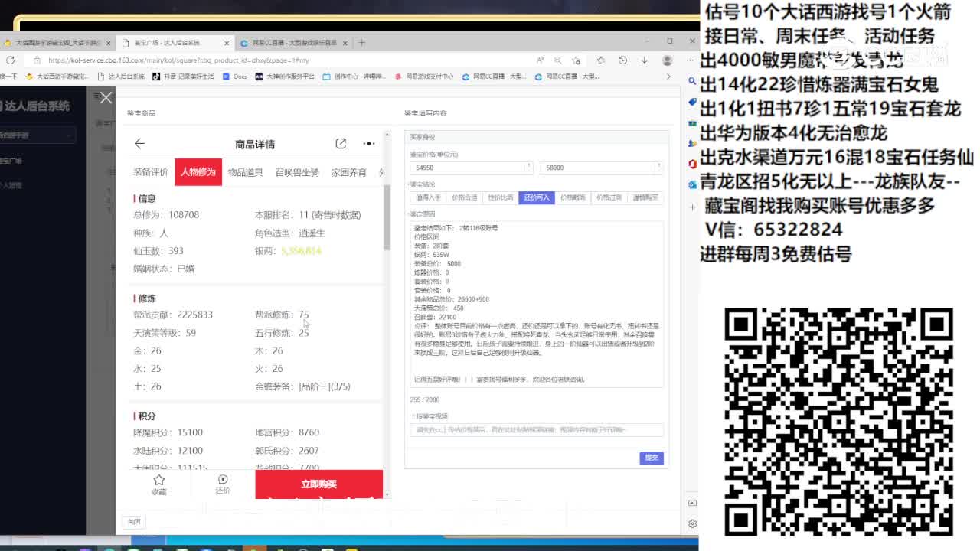Click the 帮派贡献: 2225833 text
The image size is (980, 551).
tap(173, 315)
